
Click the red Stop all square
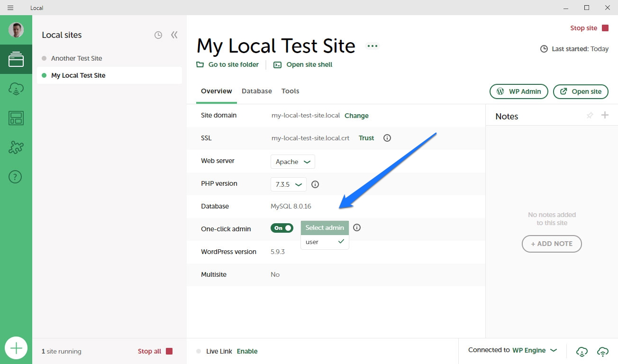[169, 351]
